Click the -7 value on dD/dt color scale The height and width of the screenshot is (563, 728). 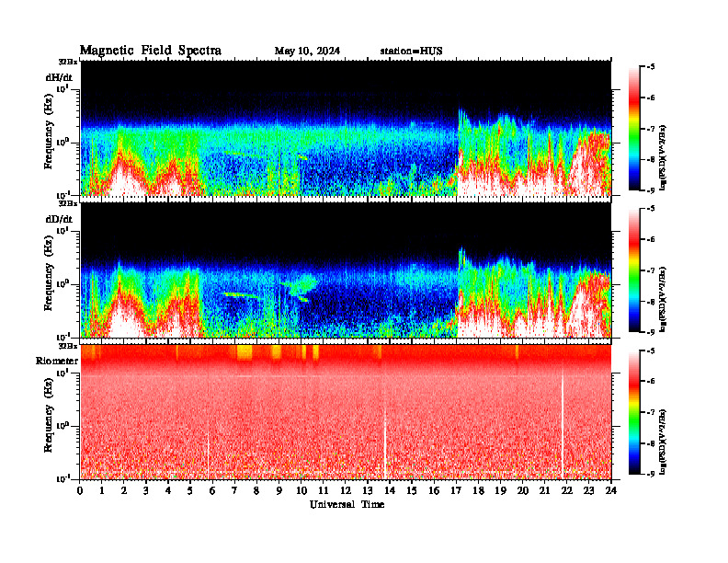pos(651,270)
